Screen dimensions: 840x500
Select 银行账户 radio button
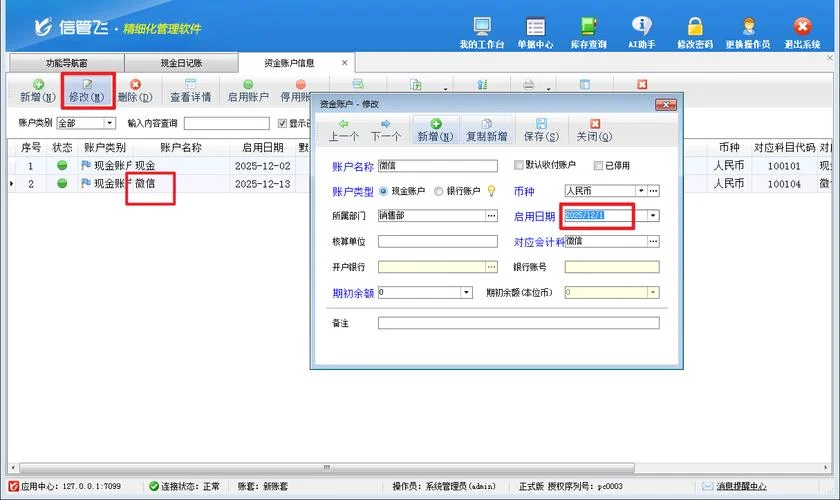tap(439, 191)
